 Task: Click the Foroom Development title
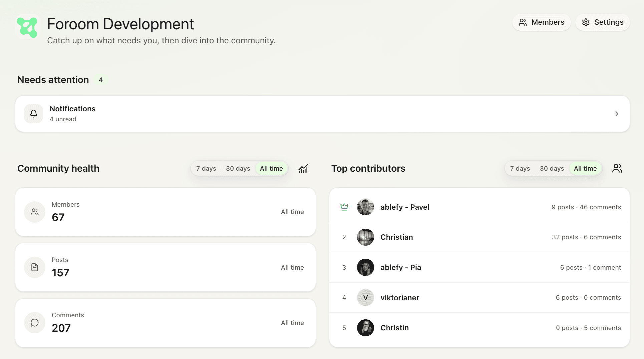[x=120, y=24]
